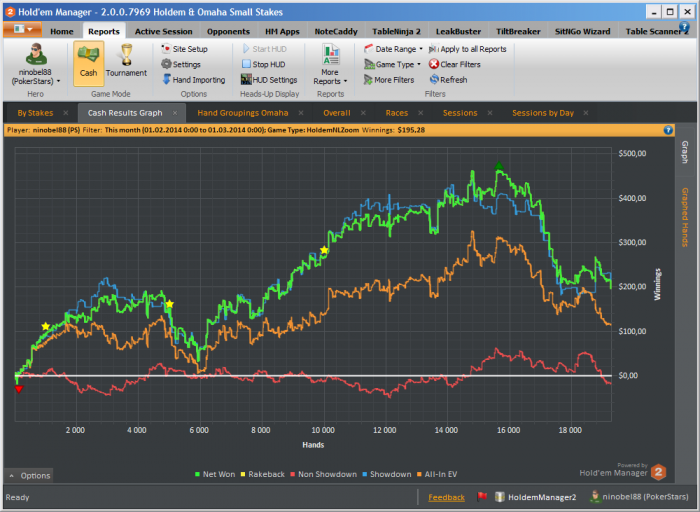Select the vertical Graph side tab

[685, 152]
